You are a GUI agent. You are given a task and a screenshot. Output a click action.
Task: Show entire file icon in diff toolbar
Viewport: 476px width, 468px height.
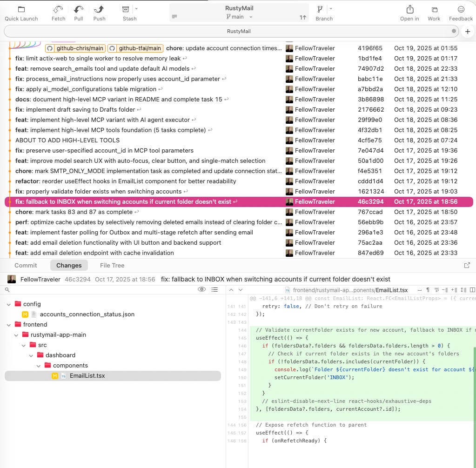[x=463, y=290]
